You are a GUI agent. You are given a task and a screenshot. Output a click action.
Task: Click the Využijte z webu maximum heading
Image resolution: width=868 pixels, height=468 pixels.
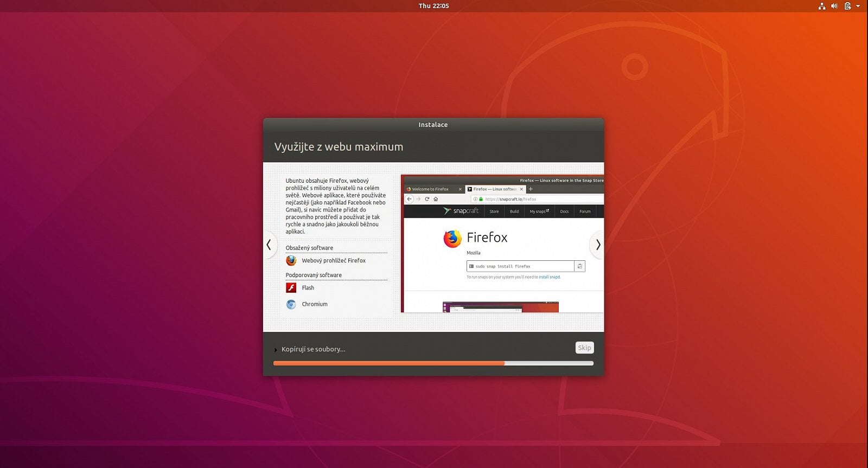[x=339, y=147]
